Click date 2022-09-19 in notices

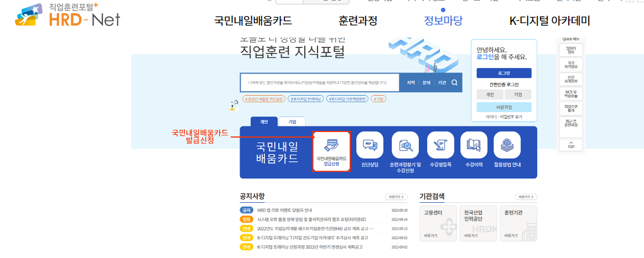point(399,210)
